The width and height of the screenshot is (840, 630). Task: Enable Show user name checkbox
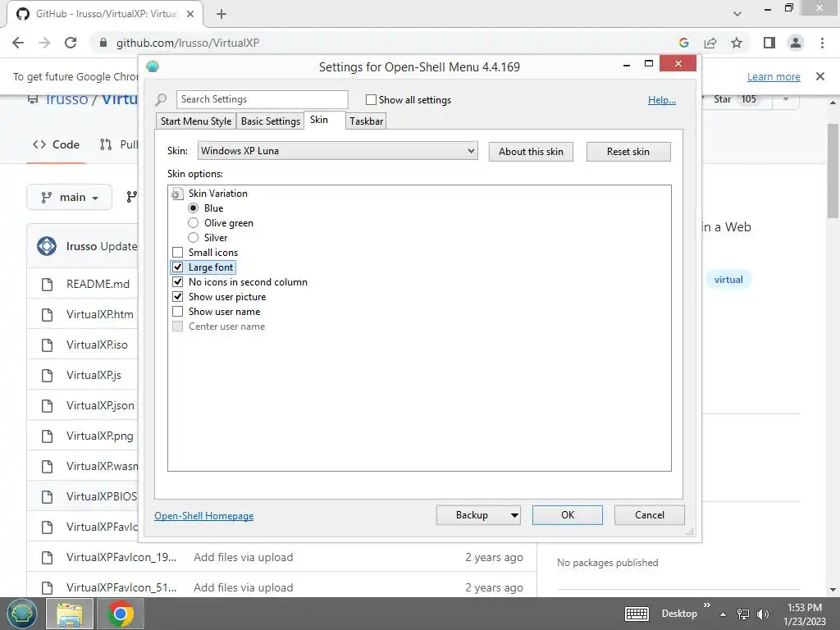coord(177,311)
